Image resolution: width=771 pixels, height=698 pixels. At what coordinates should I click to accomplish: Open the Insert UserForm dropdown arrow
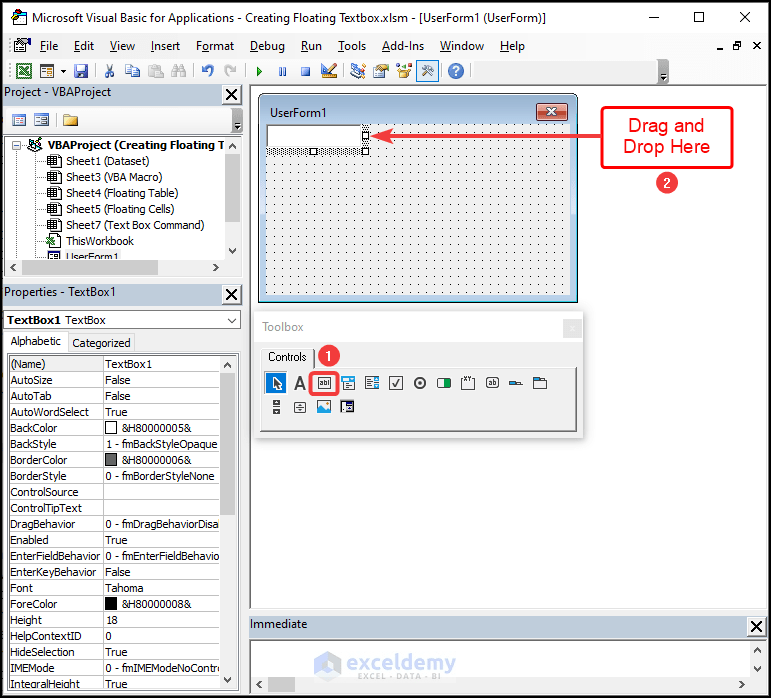[63, 72]
